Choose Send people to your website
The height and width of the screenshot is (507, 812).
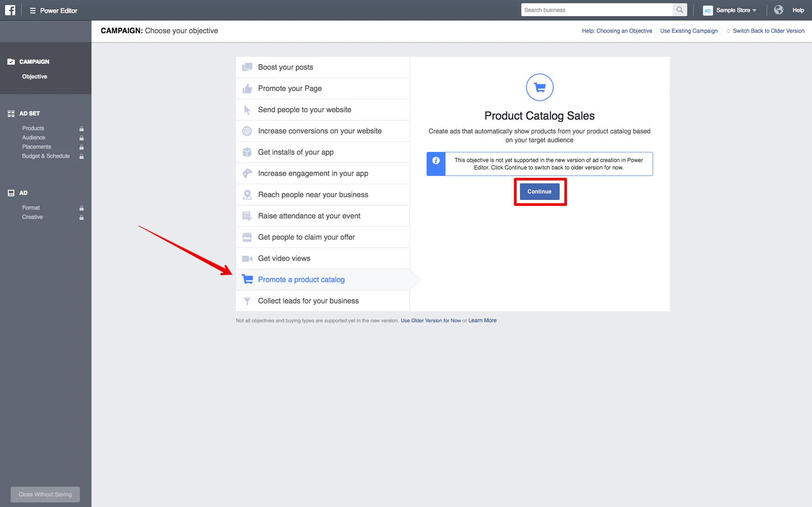[x=323, y=110]
